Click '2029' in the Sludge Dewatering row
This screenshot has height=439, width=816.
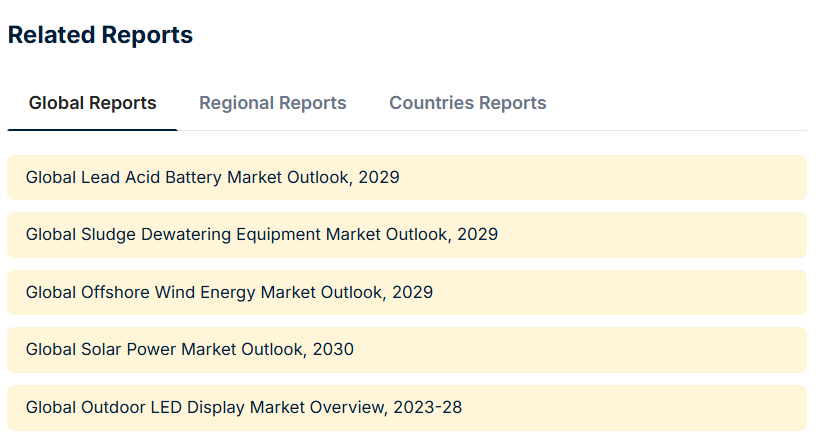(477, 235)
